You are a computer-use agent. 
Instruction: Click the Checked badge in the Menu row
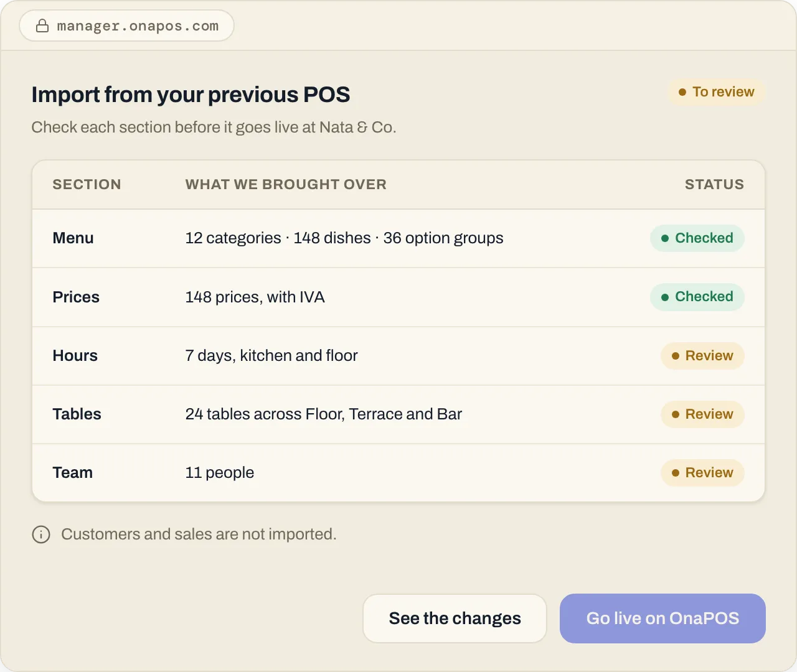point(697,238)
